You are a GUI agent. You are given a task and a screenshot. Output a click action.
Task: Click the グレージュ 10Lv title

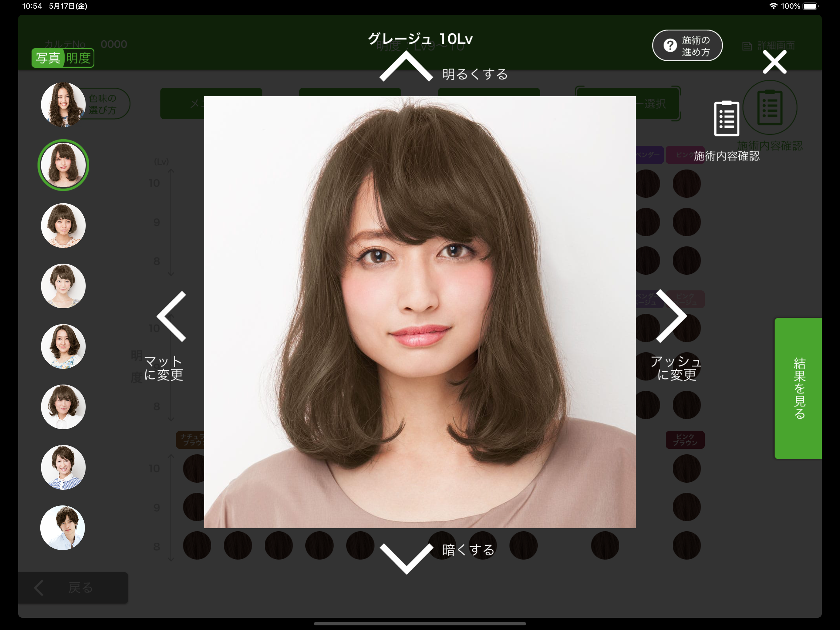420,39
